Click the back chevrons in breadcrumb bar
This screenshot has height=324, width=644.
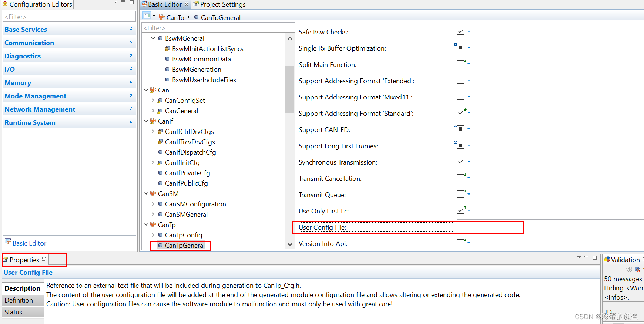(x=154, y=16)
